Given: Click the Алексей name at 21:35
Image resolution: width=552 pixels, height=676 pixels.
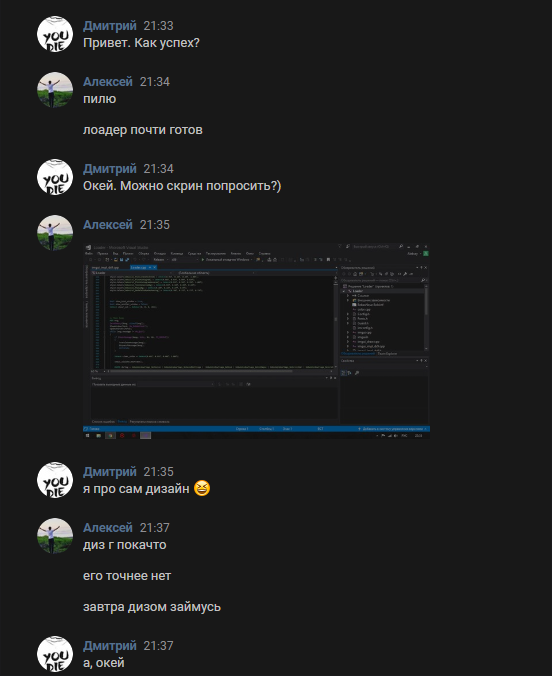Looking at the screenshot, I should coord(108,225).
